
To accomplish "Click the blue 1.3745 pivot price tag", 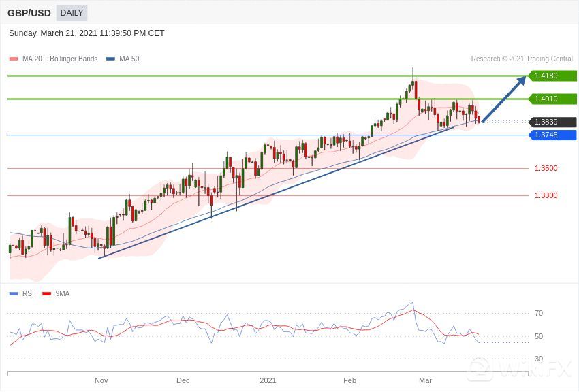I will click(552, 135).
